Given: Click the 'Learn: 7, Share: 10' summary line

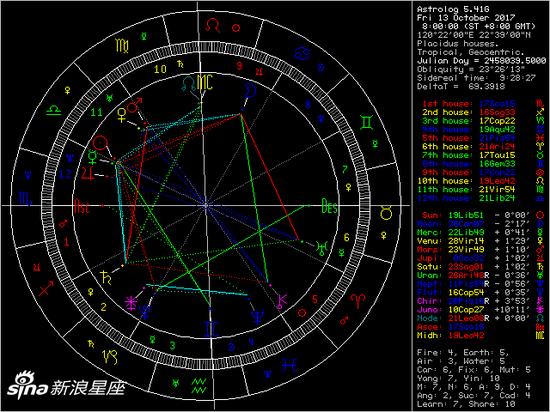Looking at the screenshot, I should click(466, 404).
